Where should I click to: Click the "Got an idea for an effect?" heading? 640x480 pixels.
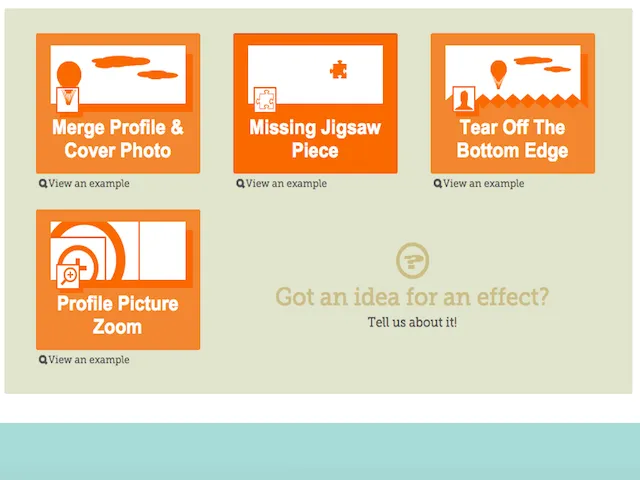click(412, 297)
